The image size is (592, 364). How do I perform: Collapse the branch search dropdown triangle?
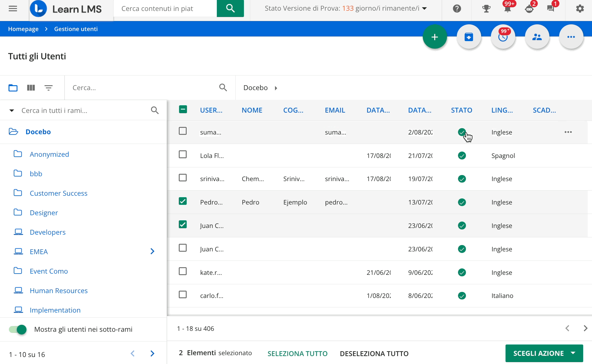(12, 110)
